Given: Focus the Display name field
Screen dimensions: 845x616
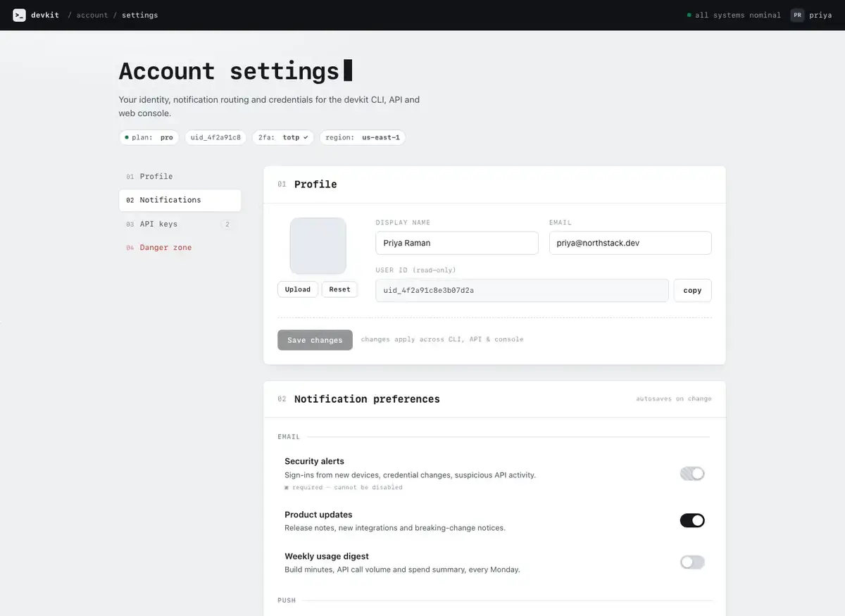Looking at the screenshot, I should click(x=457, y=243).
